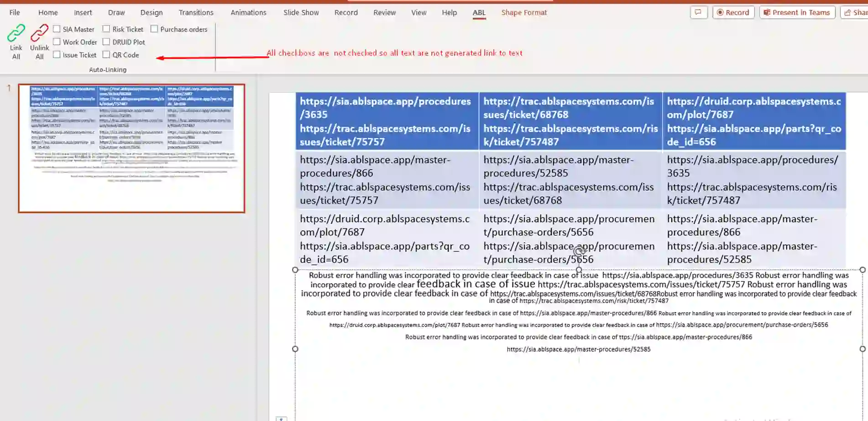The height and width of the screenshot is (421, 868).
Task: Click the blue header cell with druid plot/7687
Action: coord(754,121)
